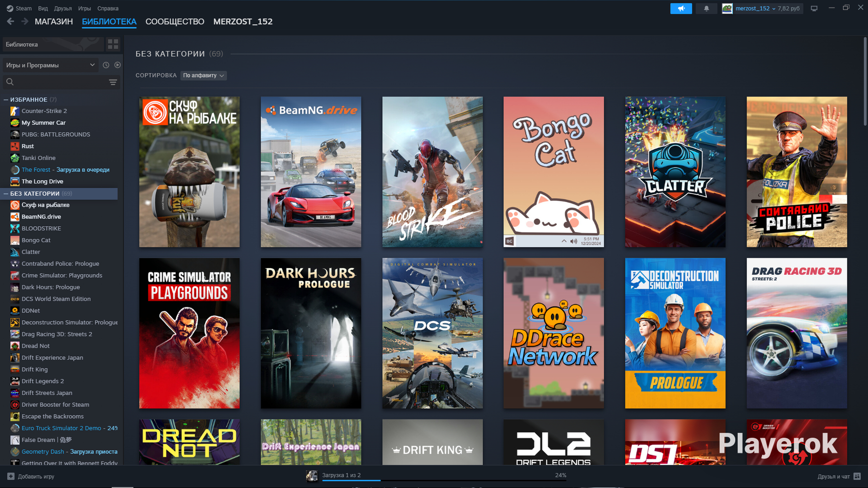Screen dimensions: 868x488
Task: Click the download queue game icon
Action: [x=312, y=476]
